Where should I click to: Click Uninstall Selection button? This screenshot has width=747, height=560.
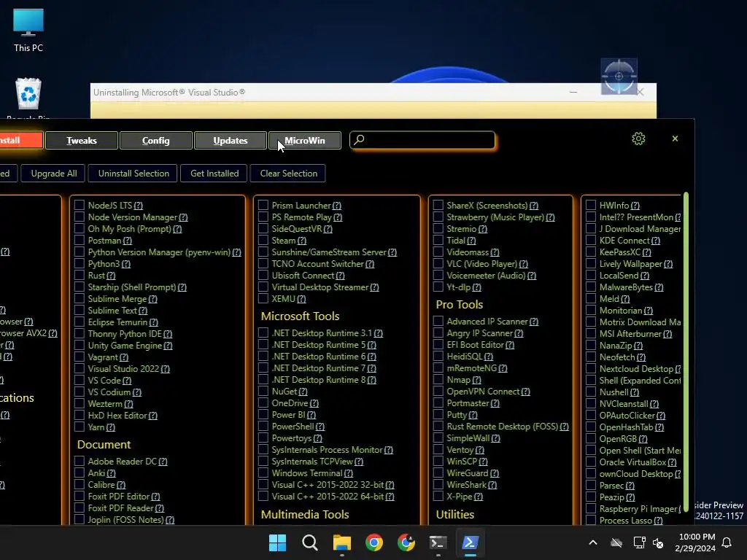(133, 174)
